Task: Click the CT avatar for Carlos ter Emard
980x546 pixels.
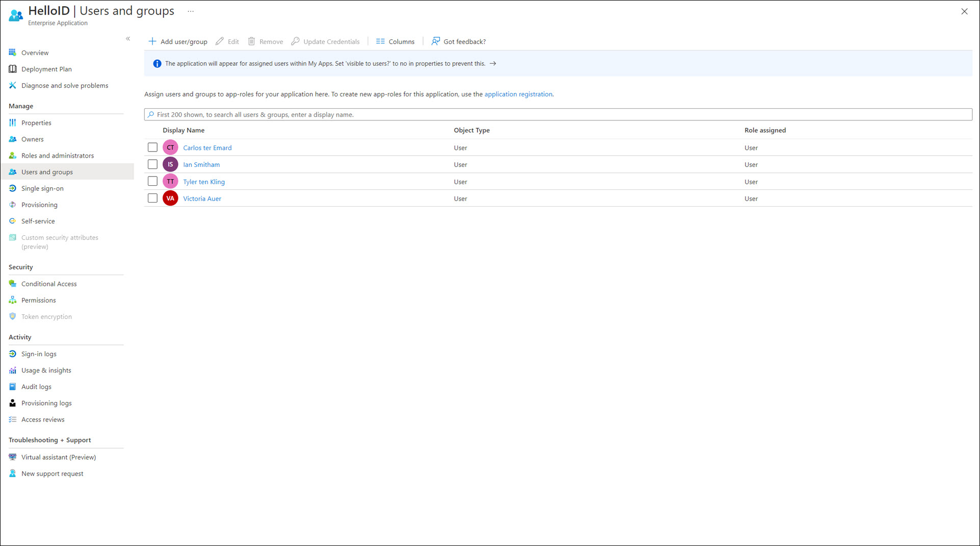Action: click(x=170, y=147)
